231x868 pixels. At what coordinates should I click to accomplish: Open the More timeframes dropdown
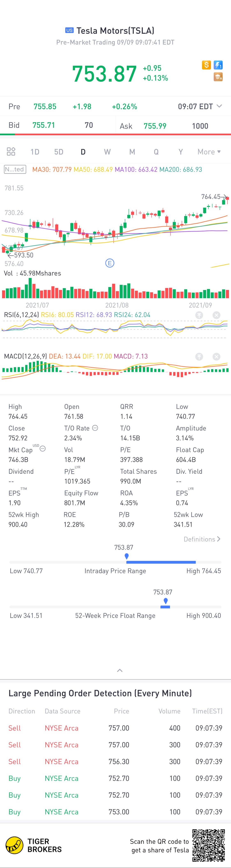coord(209,152)
